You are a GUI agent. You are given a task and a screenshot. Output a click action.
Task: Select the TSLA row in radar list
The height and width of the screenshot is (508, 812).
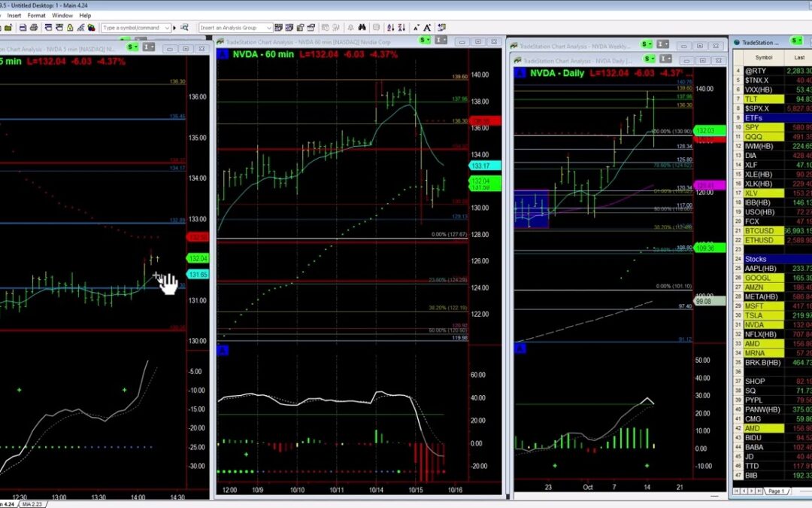(x=773, y=315)
